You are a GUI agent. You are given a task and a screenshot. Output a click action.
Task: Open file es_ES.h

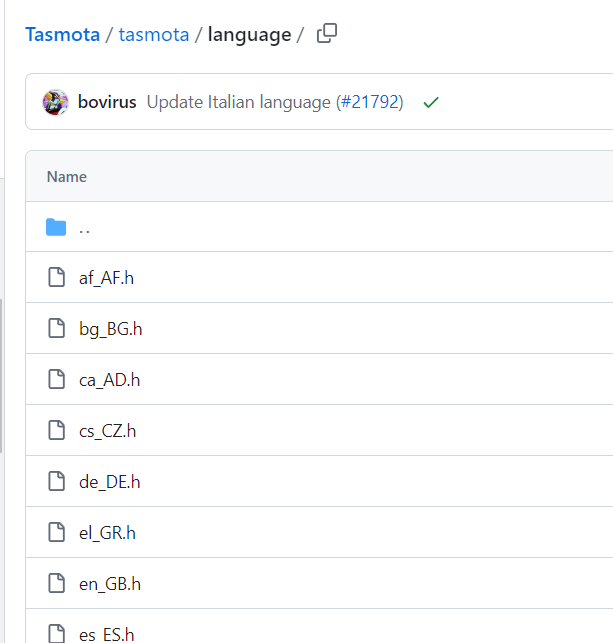click(107, 635)
